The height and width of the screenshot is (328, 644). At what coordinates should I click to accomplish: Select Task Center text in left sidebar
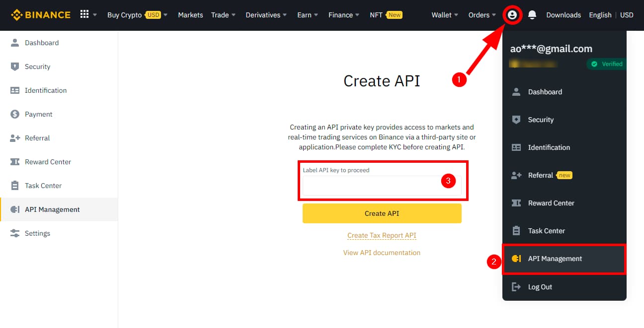[43, 186]
